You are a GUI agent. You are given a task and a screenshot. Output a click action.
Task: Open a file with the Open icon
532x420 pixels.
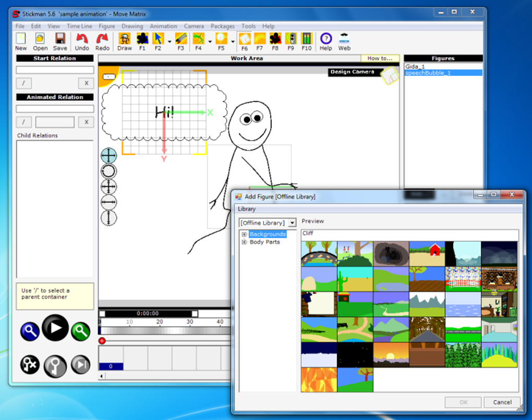(x=40, y=42)
